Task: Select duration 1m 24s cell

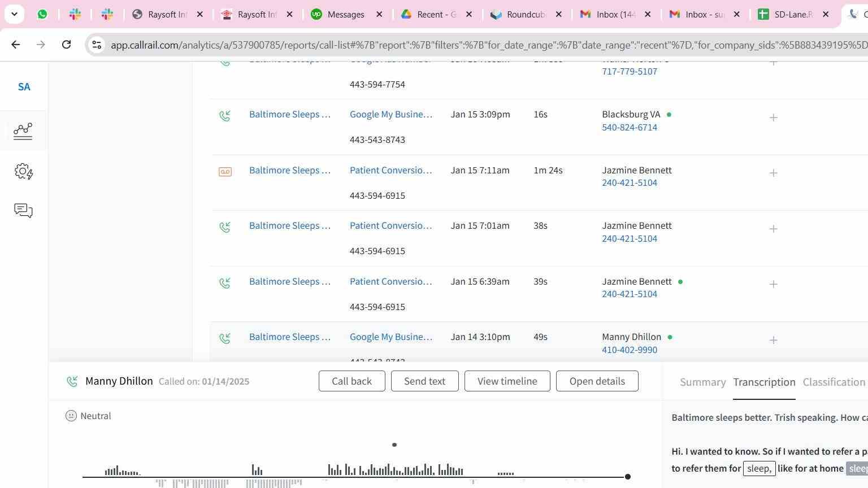Action: 548,170
